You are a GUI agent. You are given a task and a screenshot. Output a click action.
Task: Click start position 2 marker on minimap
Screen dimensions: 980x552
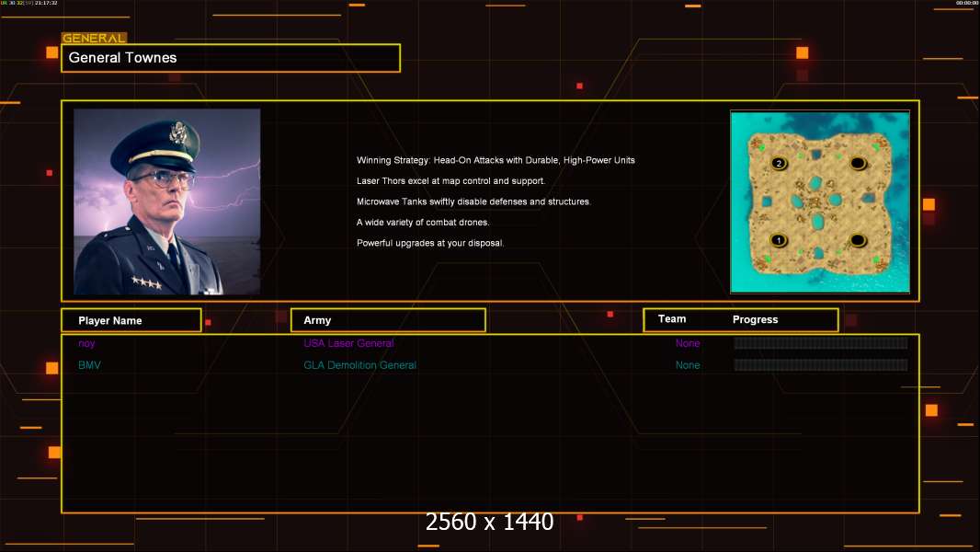click(x=779, y=164)
